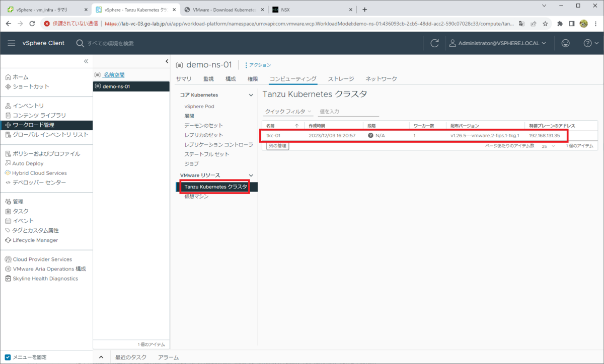The width and height of the screenshot is (604, 364).
Task: Open グローバル インベントリ リスト
Action: point(46,134)
